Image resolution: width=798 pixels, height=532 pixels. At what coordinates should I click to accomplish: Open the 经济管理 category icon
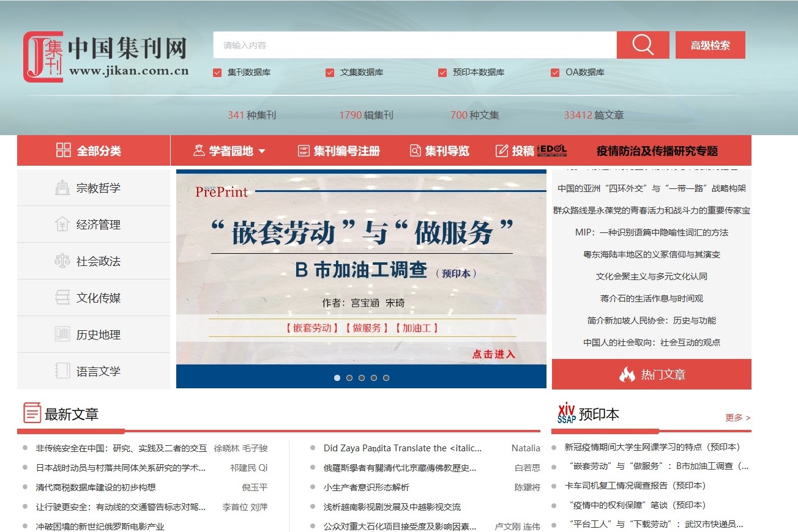click(62, 224)
